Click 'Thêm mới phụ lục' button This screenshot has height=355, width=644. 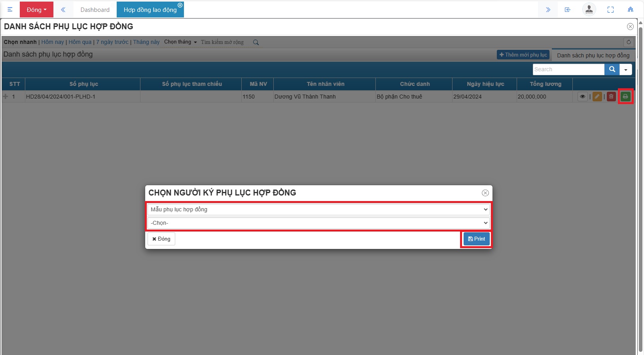(523, 55)
